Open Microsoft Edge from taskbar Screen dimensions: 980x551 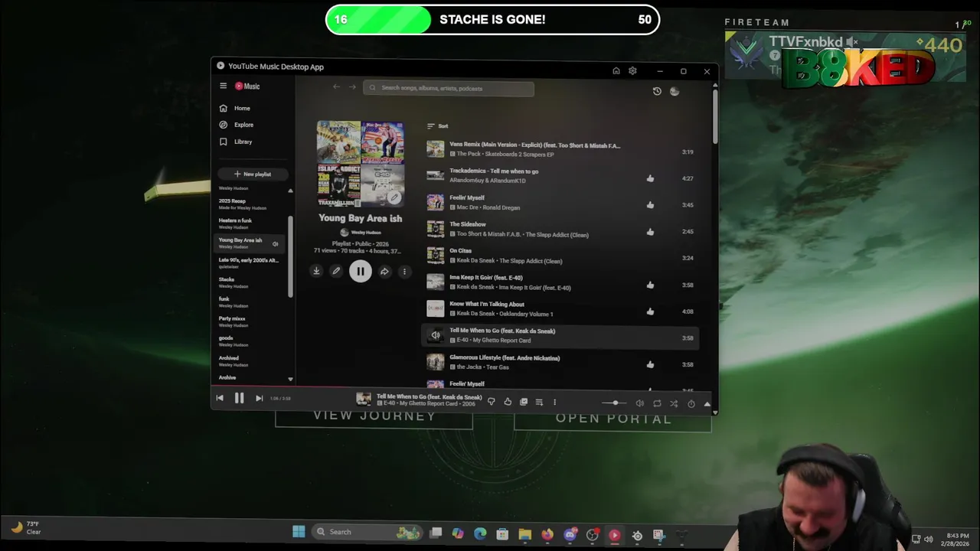pos(480,534)
